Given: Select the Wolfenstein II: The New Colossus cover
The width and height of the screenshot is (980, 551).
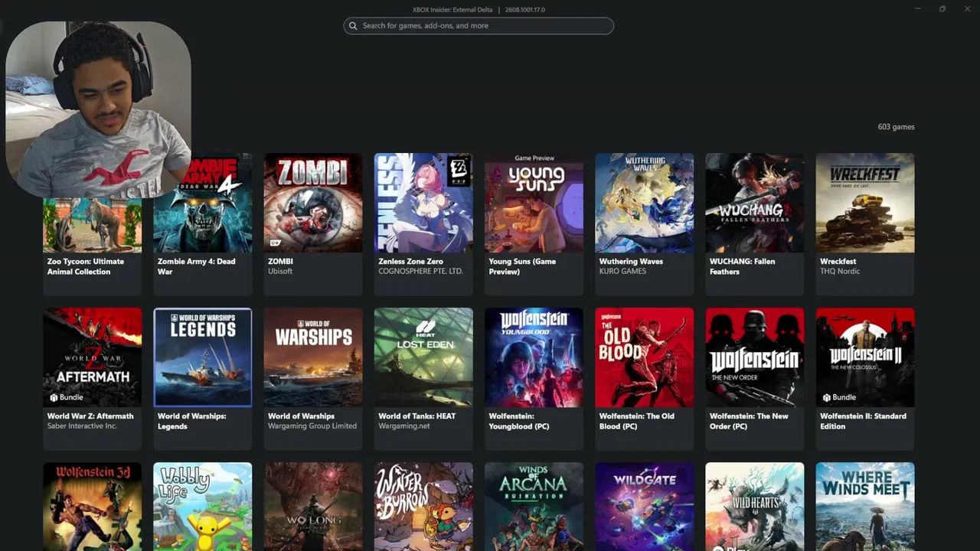Looking at the screenshot, I should (x=865, y=357).
